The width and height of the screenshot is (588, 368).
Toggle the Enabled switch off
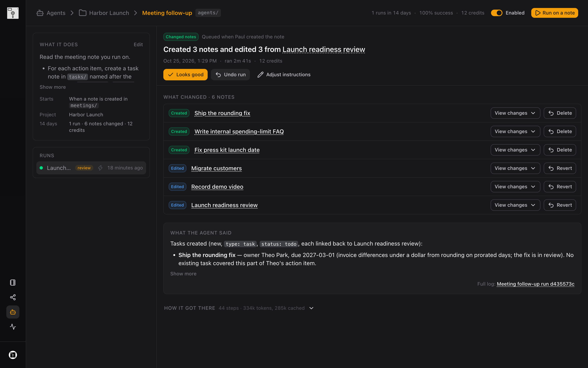point(496,13)
